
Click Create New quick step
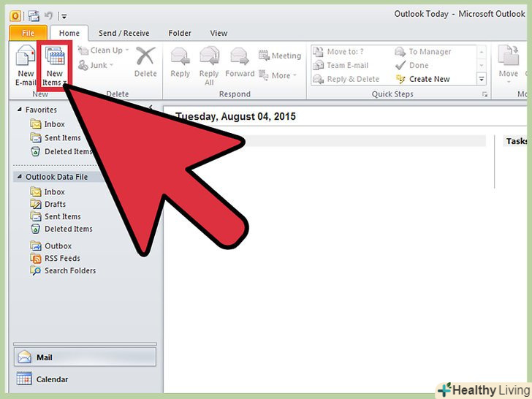pos(422,79)
